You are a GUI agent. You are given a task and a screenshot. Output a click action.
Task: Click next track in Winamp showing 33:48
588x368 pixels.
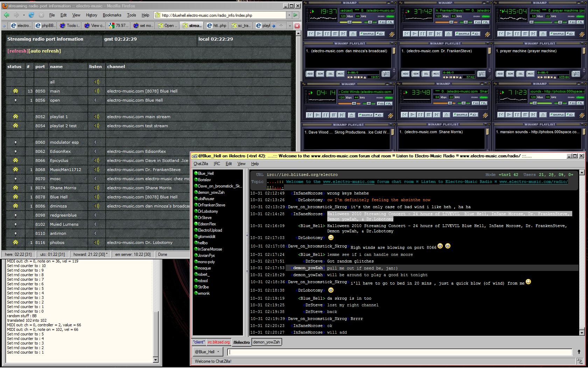(436, 115)
